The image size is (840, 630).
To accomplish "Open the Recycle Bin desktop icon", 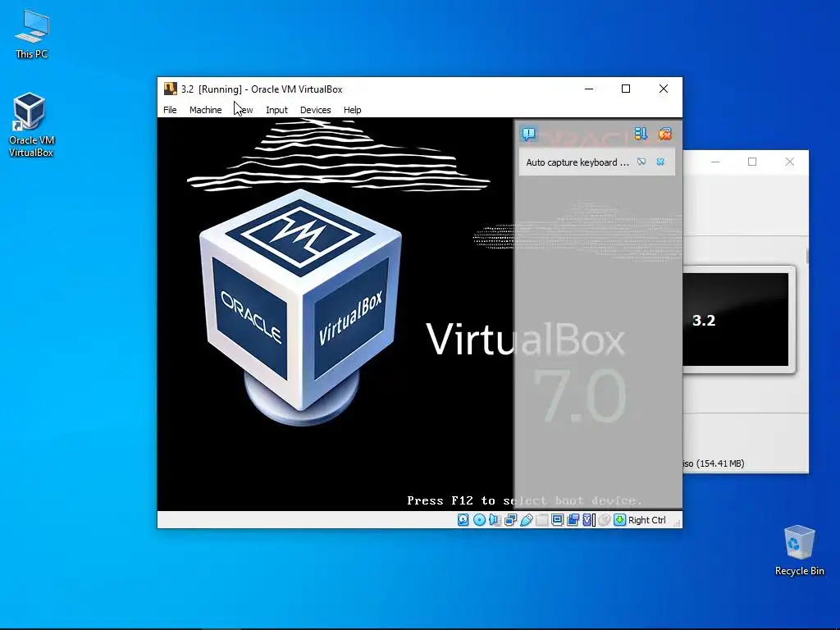I will [x=799, y=550].
